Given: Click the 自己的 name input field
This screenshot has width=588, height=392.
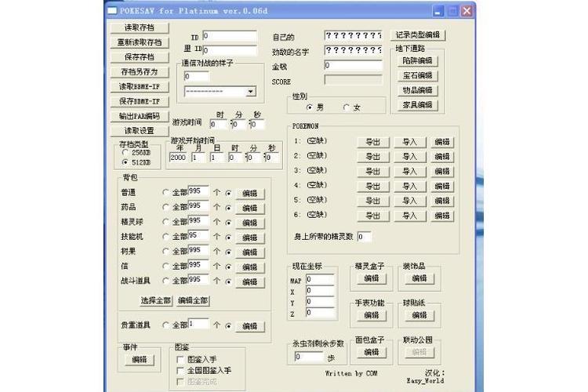Looking at the screenshot, I should [353, 35].
